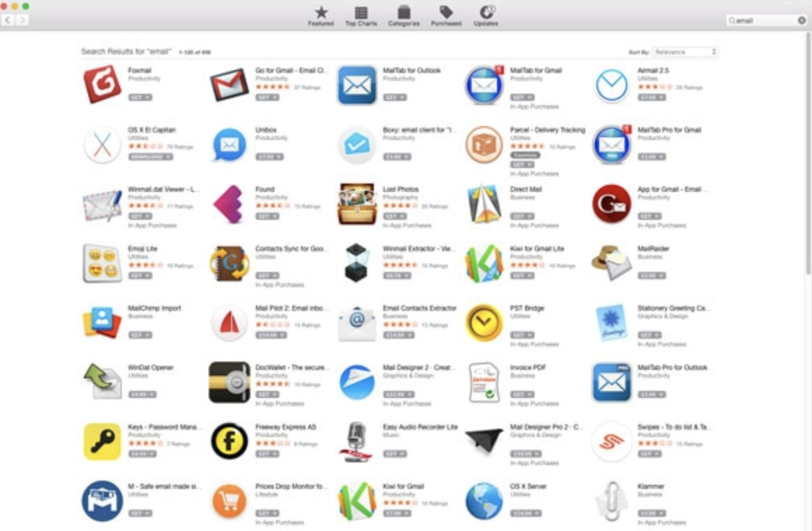Open the Swipes to-do list icon

coord(612,441)
